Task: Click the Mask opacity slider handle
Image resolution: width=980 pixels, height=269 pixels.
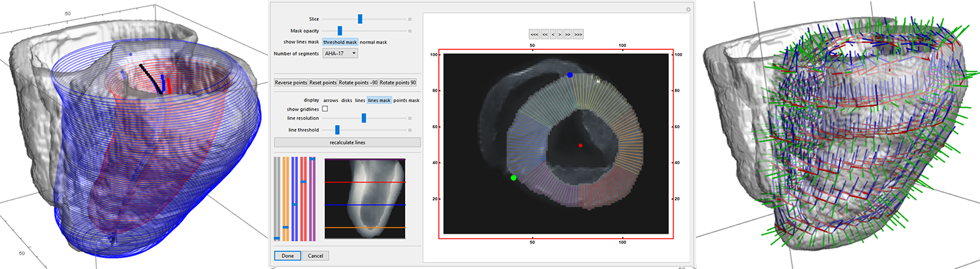Action: pyautogui.click(x=340, y=31)
